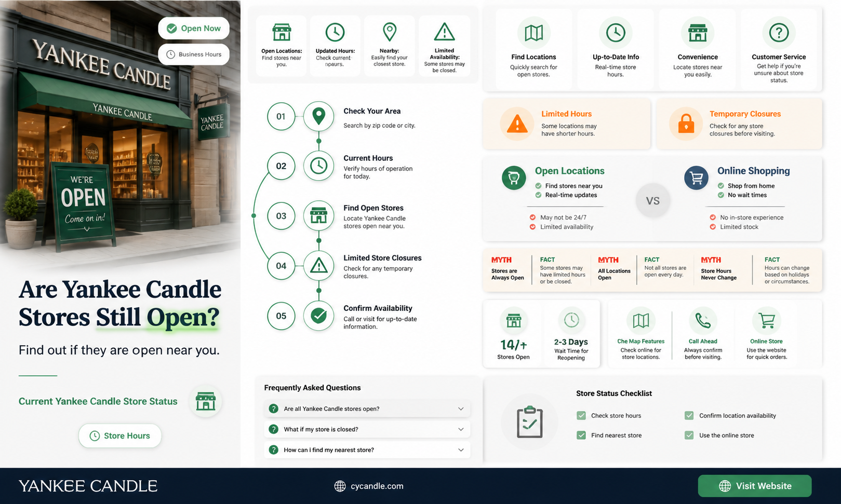Click the Limited Hours heading
The height and width of the screenshot is (504, 841).
point(566,114)
